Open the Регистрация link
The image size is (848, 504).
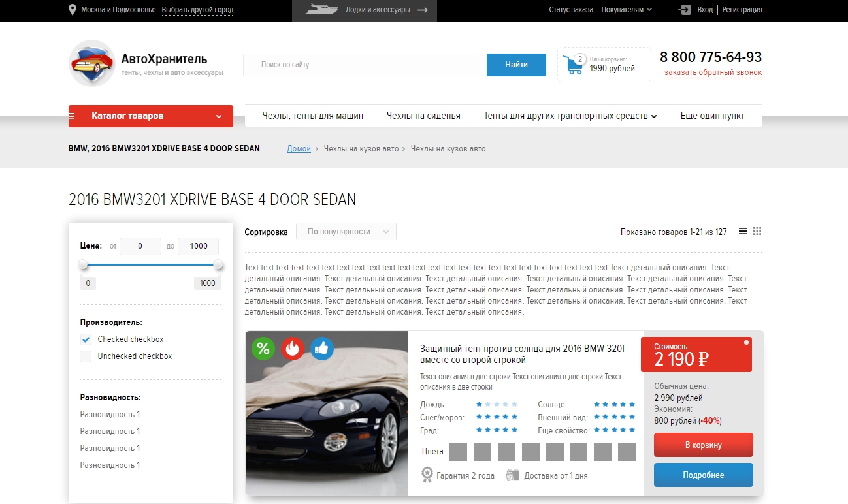742,10
